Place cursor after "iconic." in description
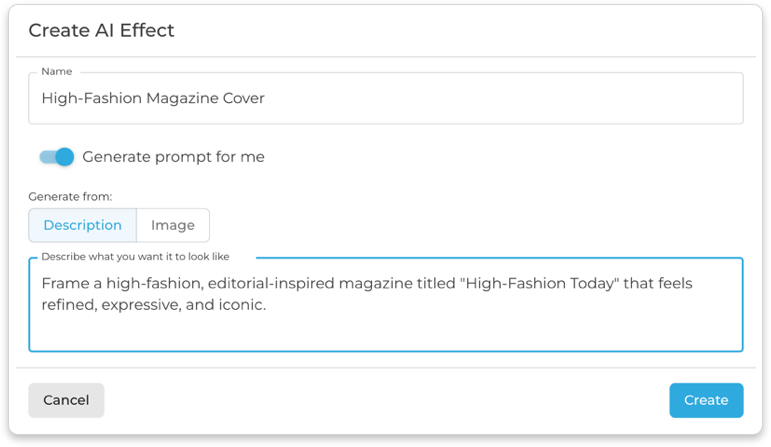The width and height of the screenshot is (771, 447). point(267,305)
